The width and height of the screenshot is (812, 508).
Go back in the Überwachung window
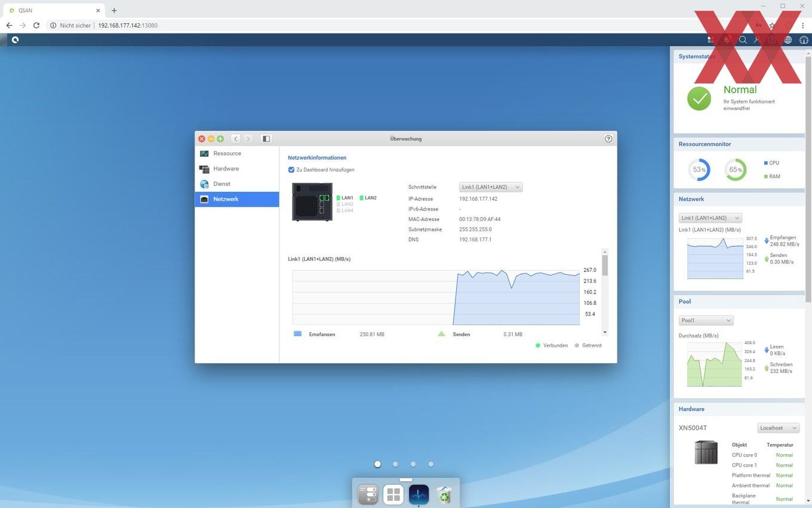[x=236, y=139]
